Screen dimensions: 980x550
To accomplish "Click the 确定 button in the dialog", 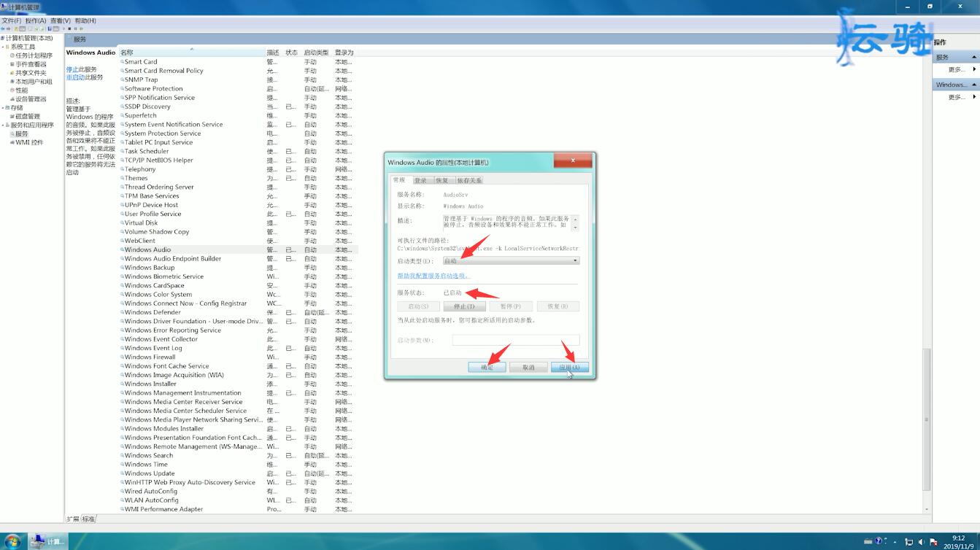I will coord(487,367).
